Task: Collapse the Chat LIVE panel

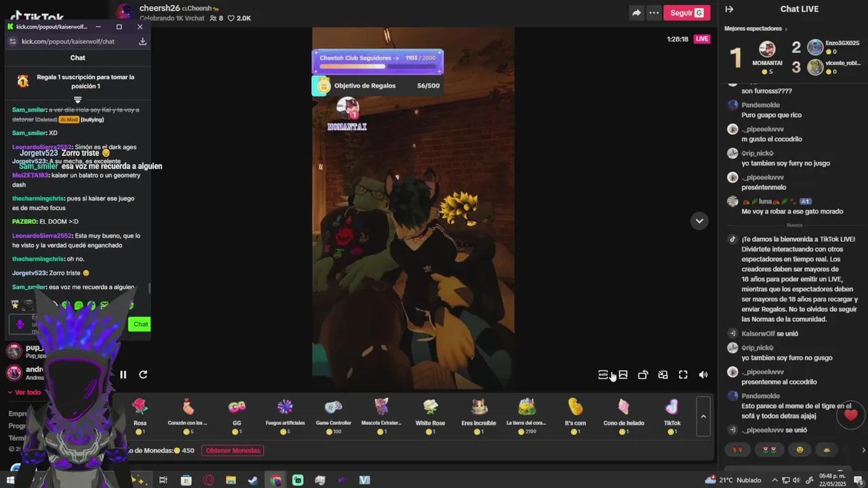Action: [x=729, y=9]
